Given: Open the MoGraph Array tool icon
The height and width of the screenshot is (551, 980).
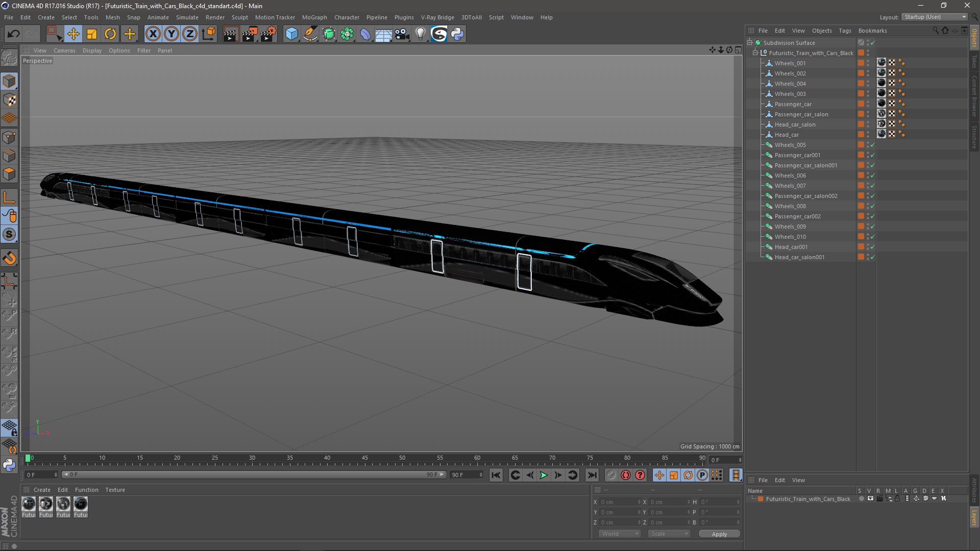Looking at the screenshot, I should pyautogui.click(x=347, y=34).
